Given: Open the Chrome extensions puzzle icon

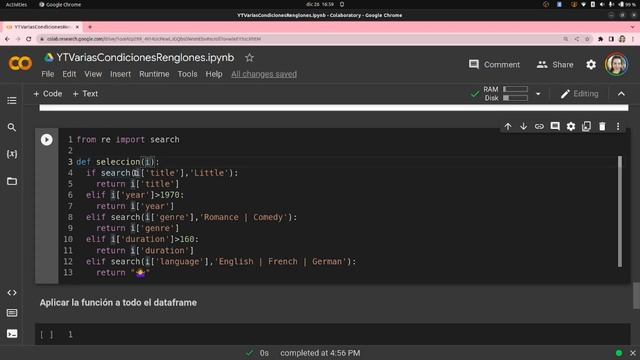Looking at the screenshot, I should pyautogui.click(x=600, y=39).
